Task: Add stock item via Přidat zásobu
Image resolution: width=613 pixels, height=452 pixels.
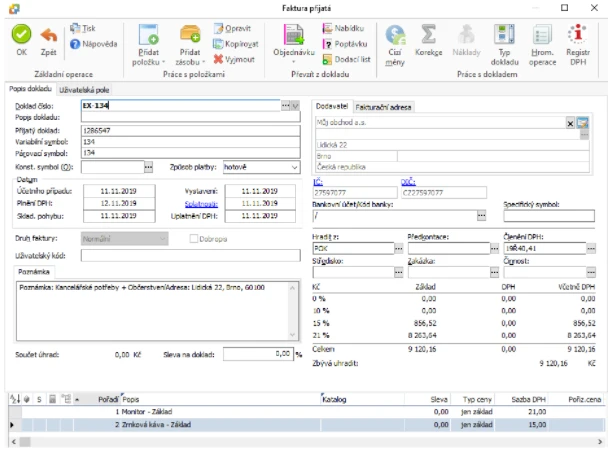Action: (190, 45)
